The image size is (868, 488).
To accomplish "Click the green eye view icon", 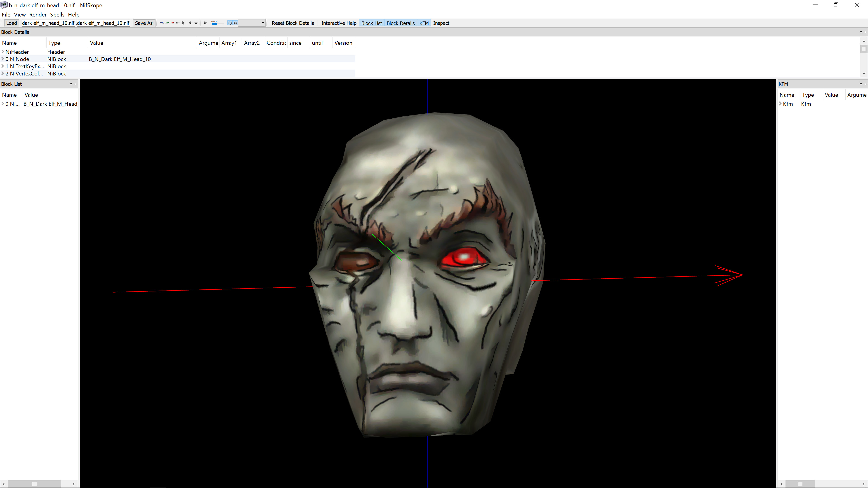I will point(167,23).
